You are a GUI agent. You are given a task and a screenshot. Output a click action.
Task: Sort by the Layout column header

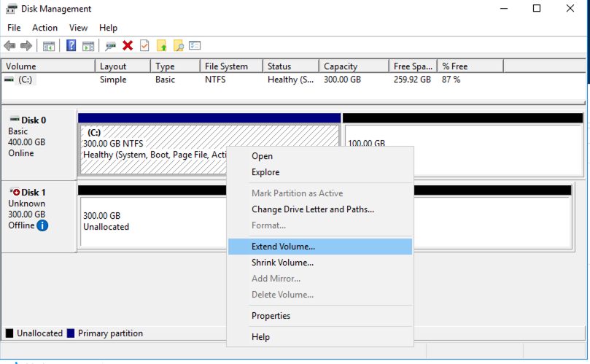coord(123,66)
